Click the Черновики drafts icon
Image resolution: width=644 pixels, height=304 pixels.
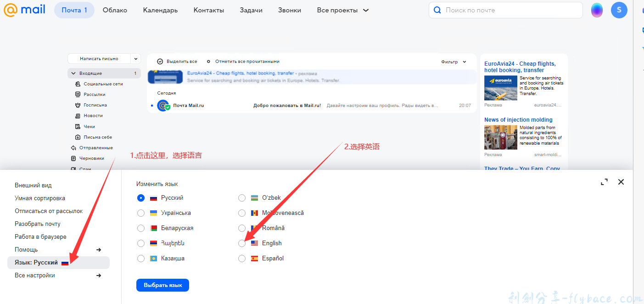coord(73,158)
